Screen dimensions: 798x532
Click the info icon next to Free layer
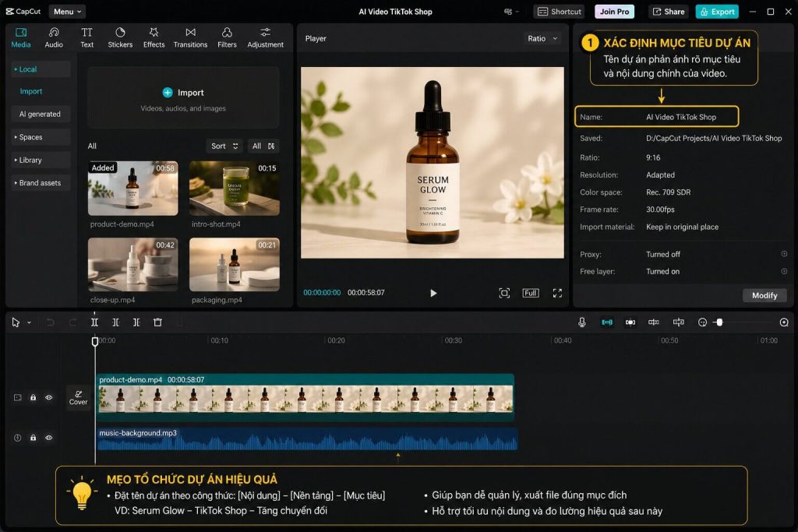784,271
